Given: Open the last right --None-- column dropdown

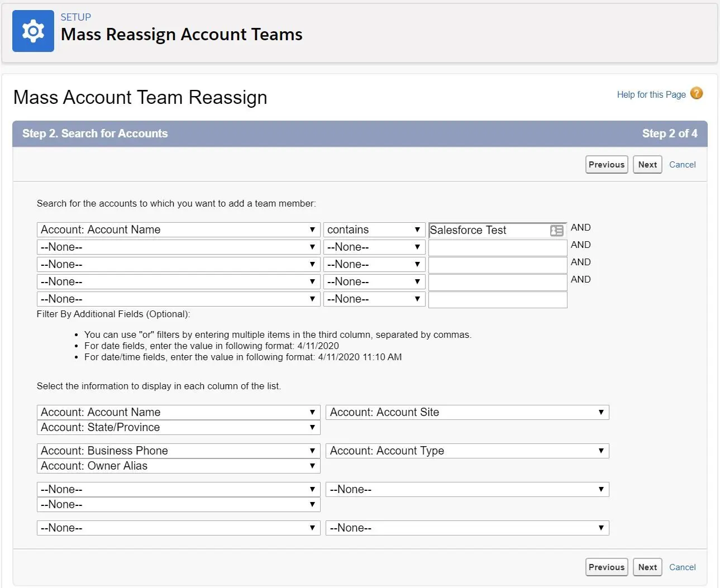Looking at the screenshot, I should point(468,528).
